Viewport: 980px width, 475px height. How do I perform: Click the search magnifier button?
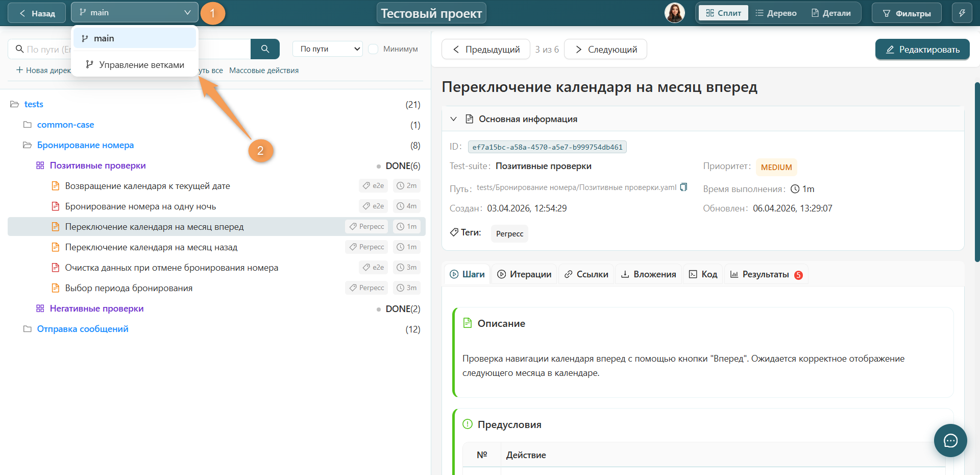click(x=265, y=49)
